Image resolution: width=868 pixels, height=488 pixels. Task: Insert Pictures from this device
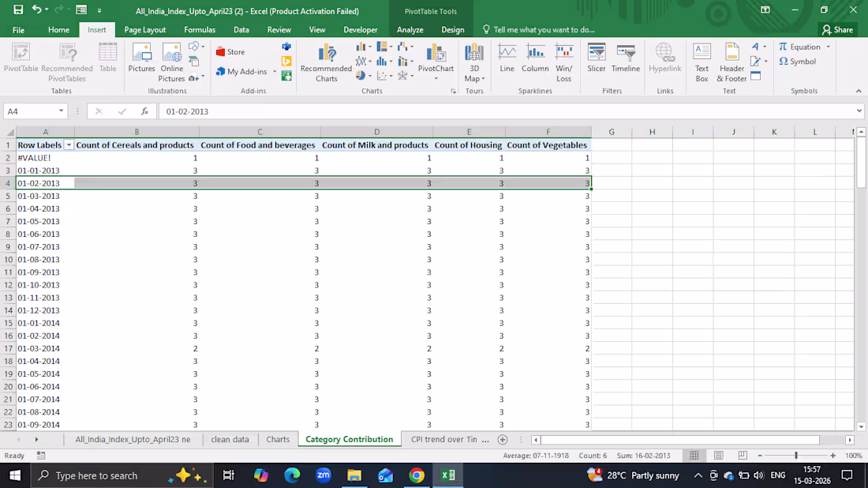[x=142, y=58]
